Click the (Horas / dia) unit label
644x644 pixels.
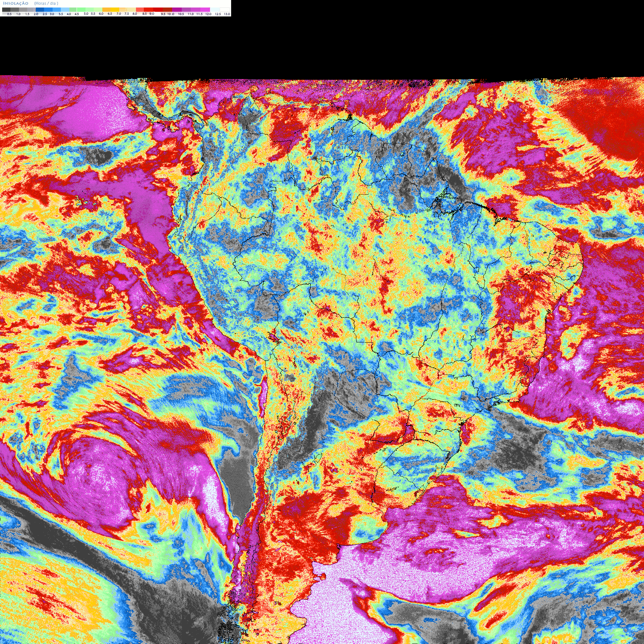46,4
